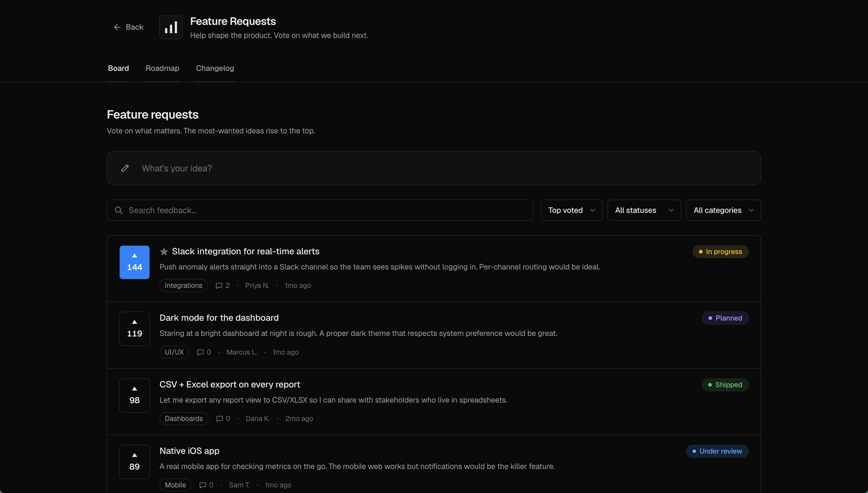Expand the All statuses filter
Viewport: 868px width, 493px height.
(x=644, y=210)
